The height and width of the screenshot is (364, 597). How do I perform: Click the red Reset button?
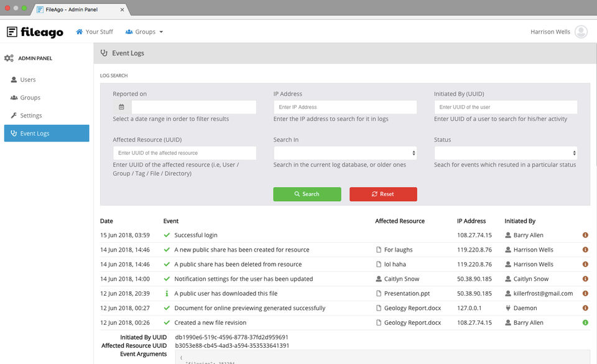click(x=383, y=194)
